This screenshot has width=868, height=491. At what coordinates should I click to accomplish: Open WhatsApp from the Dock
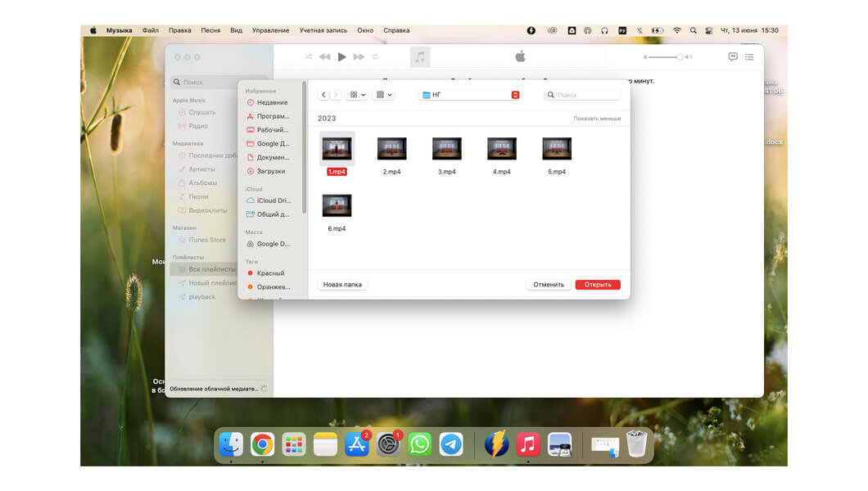point(419,444)
